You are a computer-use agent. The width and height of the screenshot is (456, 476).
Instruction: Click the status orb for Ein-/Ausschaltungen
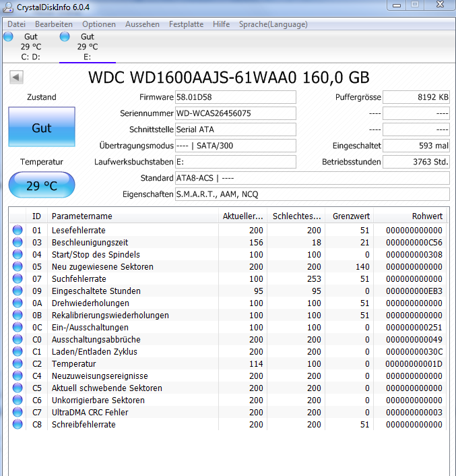point(18,327)
